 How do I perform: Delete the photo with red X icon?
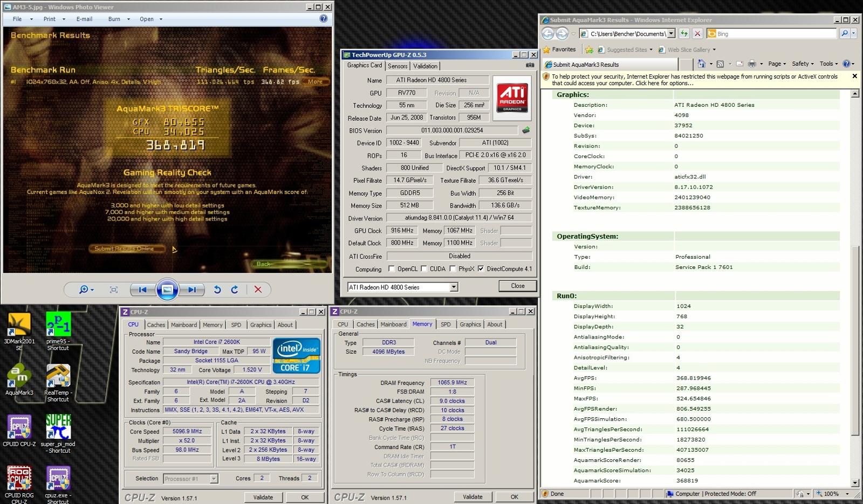(x=258, y=289)
